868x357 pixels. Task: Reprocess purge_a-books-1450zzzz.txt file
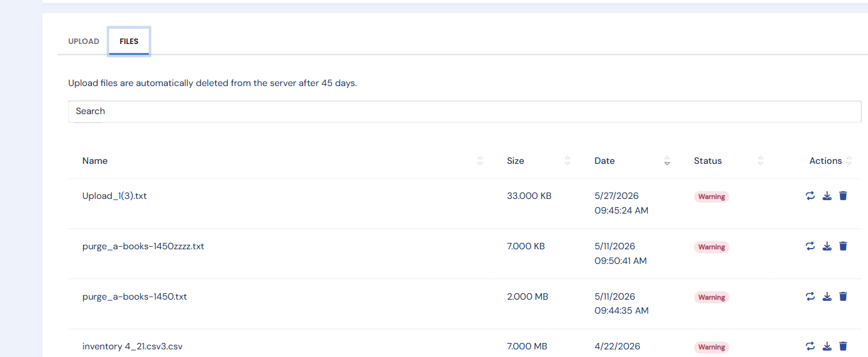coord(811,246)
